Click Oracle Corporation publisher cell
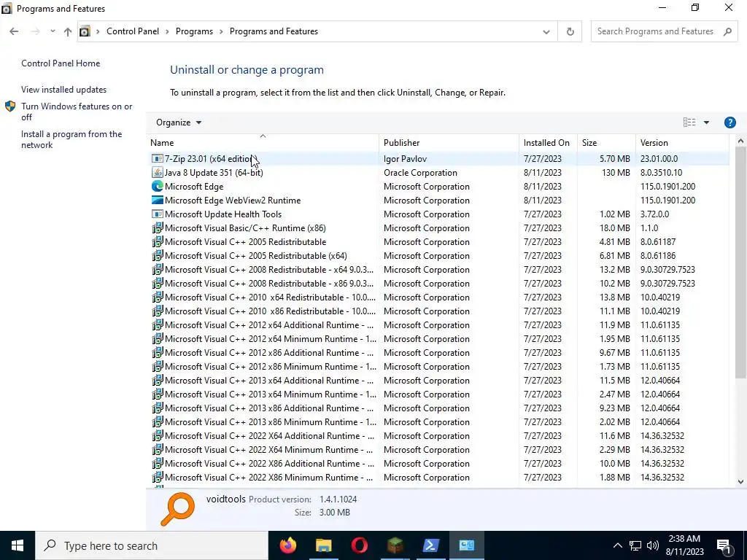 click(x=420, y=172)
